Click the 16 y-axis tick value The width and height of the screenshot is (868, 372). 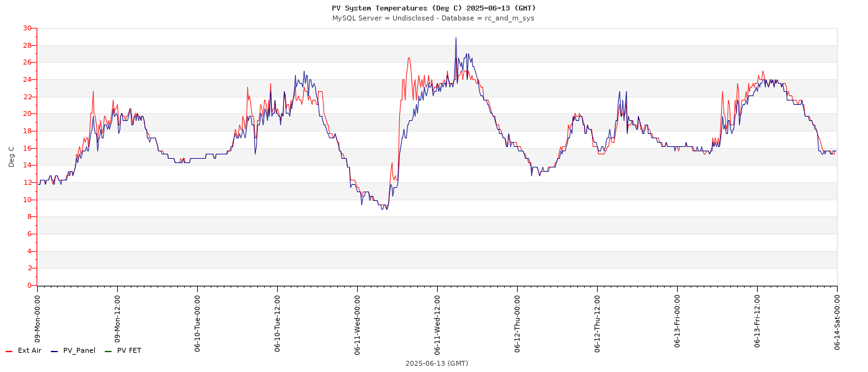[x=27, y=148]
